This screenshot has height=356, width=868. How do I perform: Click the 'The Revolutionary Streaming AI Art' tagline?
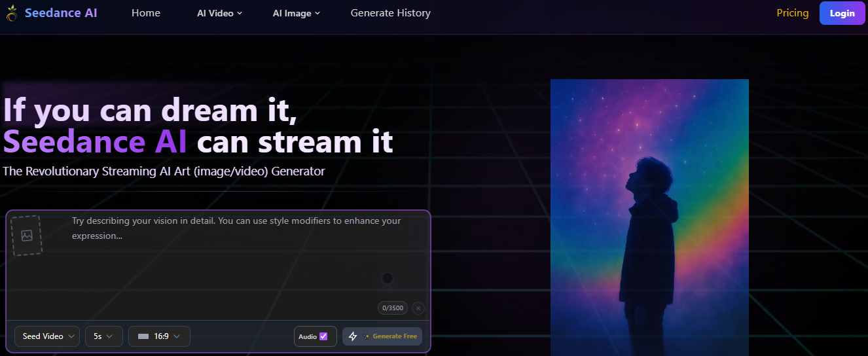tap(164, 171)
